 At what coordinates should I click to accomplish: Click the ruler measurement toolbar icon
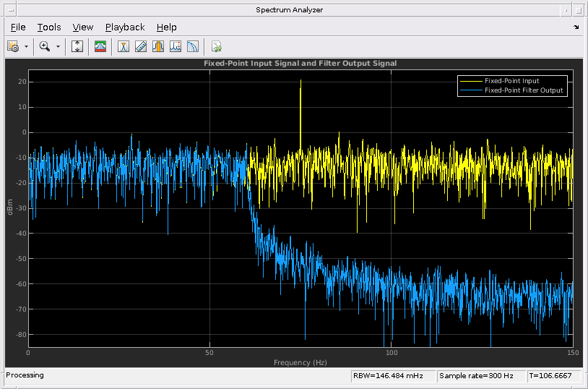pyautogui.click(x=141, y=46)
